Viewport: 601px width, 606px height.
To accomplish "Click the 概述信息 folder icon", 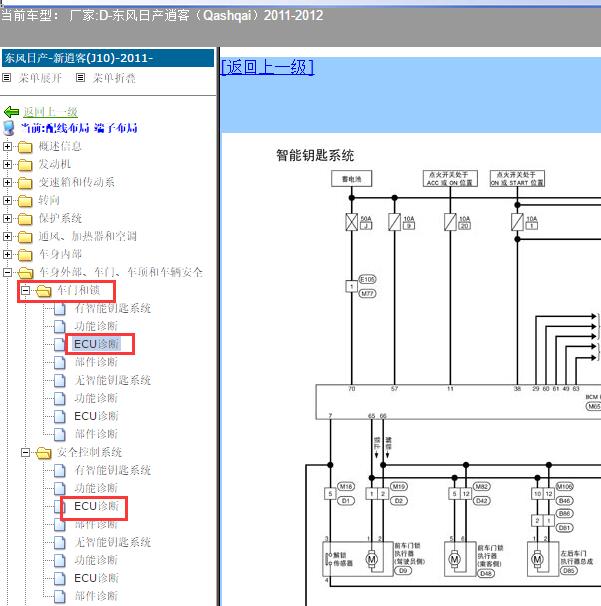I will tap(25, 147).
